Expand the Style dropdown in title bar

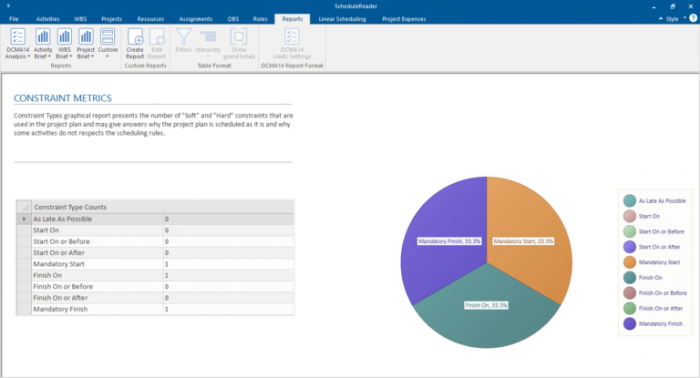672,19
